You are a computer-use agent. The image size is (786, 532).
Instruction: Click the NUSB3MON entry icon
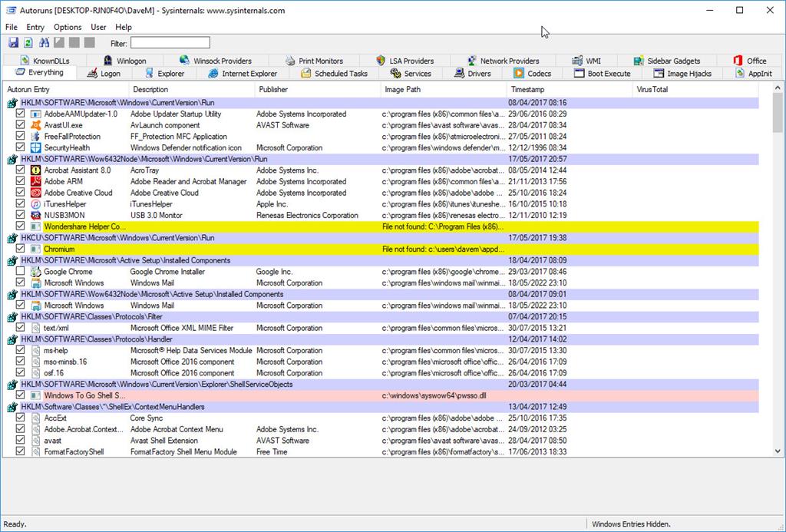point(35,216)
